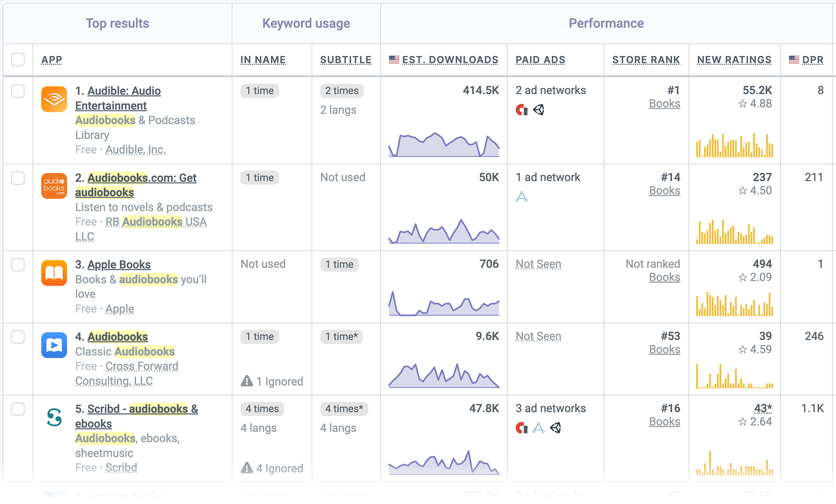Click Apple Books 1 time subtitle badge
This screenshot has height=504, width=836.
point(339,265)
